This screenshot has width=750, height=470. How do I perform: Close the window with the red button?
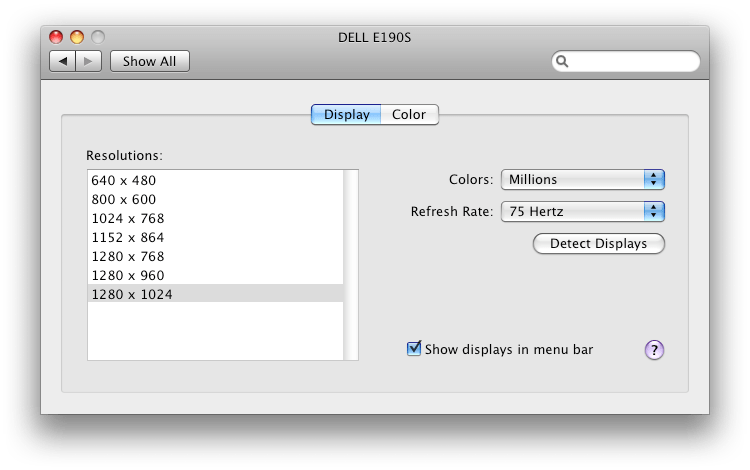click(x=56, y=37)
